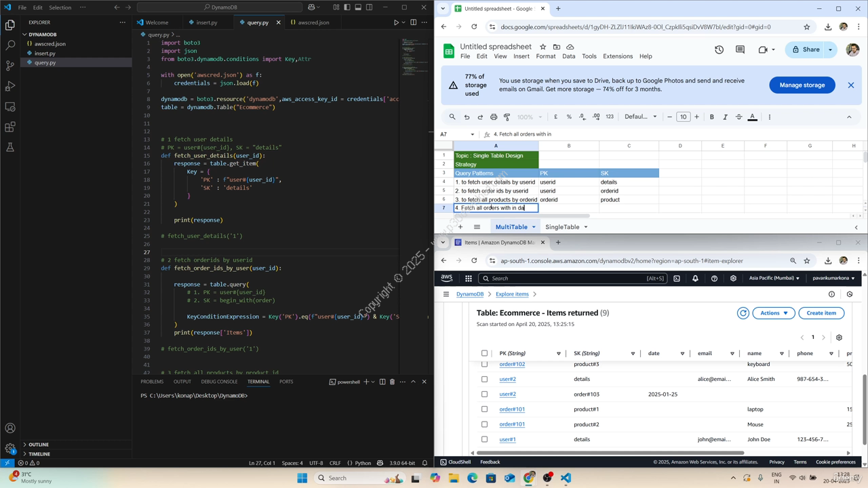Image resolution: width=868 pixels, height=488 pixels.
Task: Redo in the Google Sheets toolbar
Action: 480,117
